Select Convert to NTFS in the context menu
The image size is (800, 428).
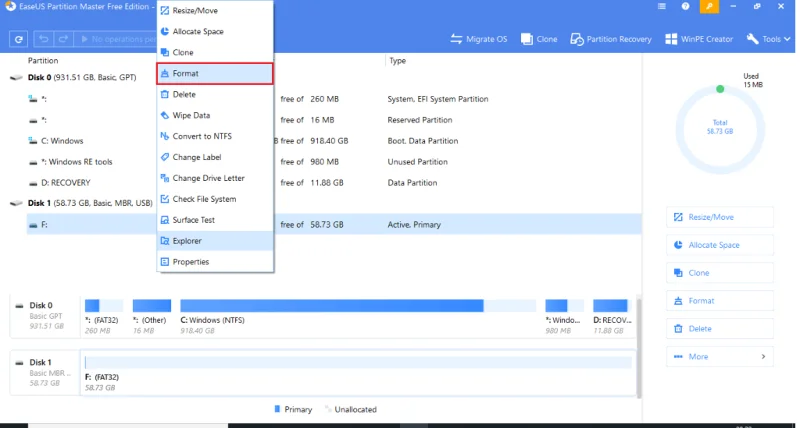(215, 136)
